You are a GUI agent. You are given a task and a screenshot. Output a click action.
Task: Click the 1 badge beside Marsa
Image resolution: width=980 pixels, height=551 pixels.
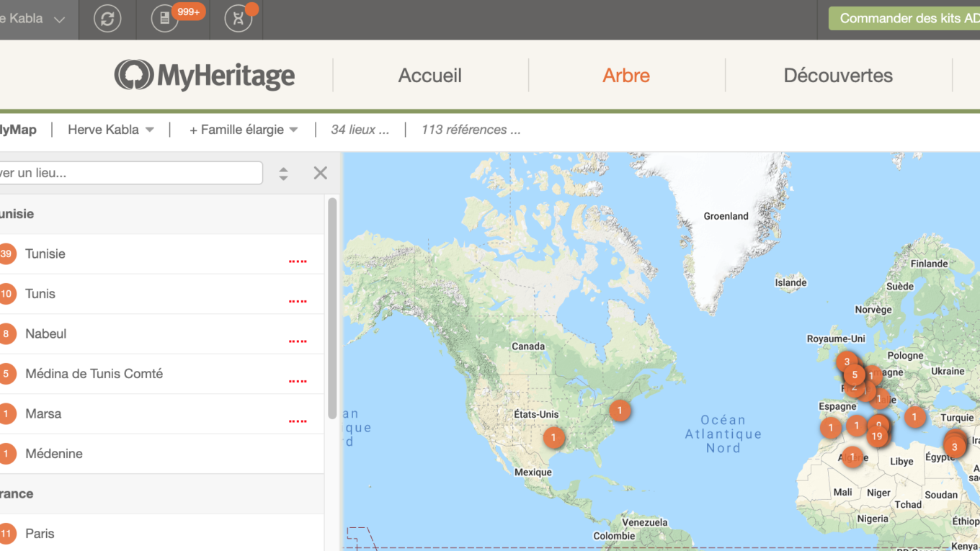tap(6, 413)
